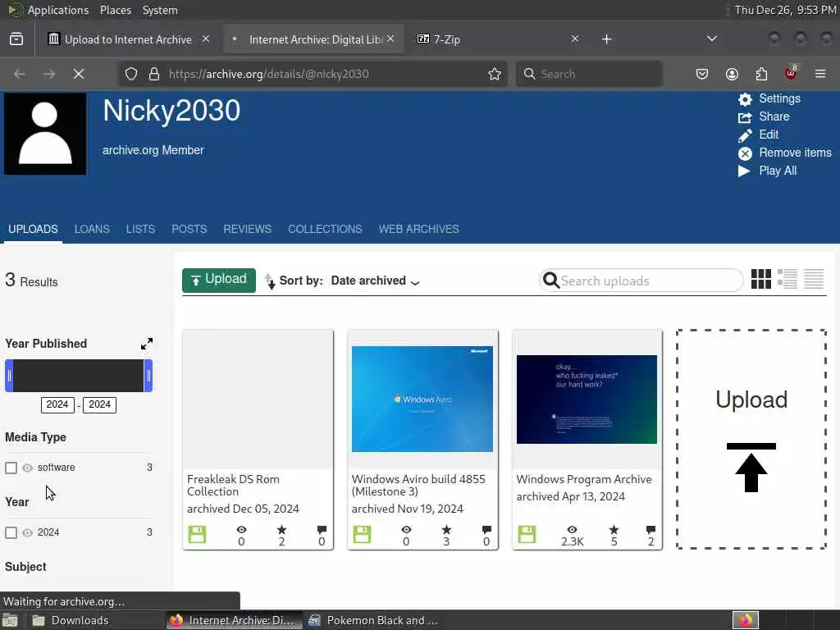
Task: Check the software media type checkbox
Action: (x=11, y=468)
